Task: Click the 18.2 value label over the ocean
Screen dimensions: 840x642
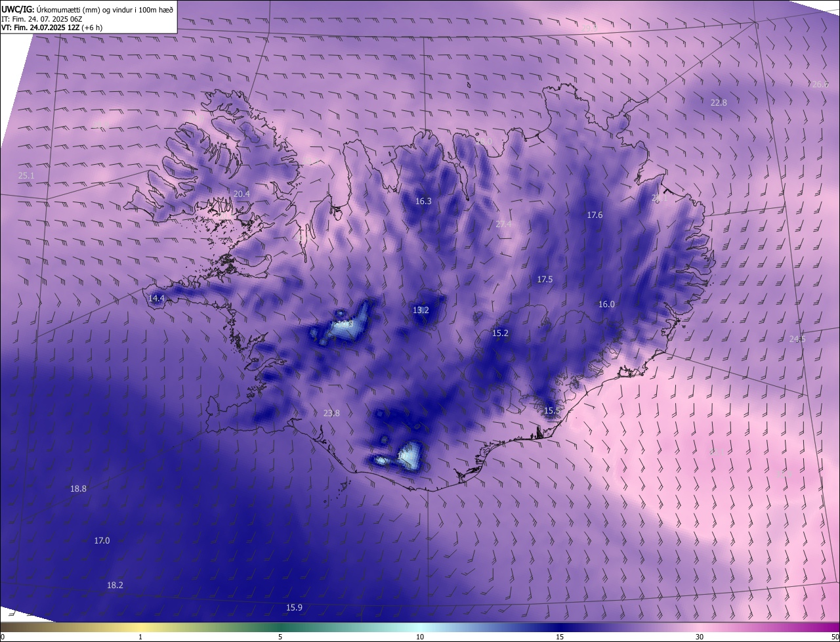Action: tap(115, 585)
